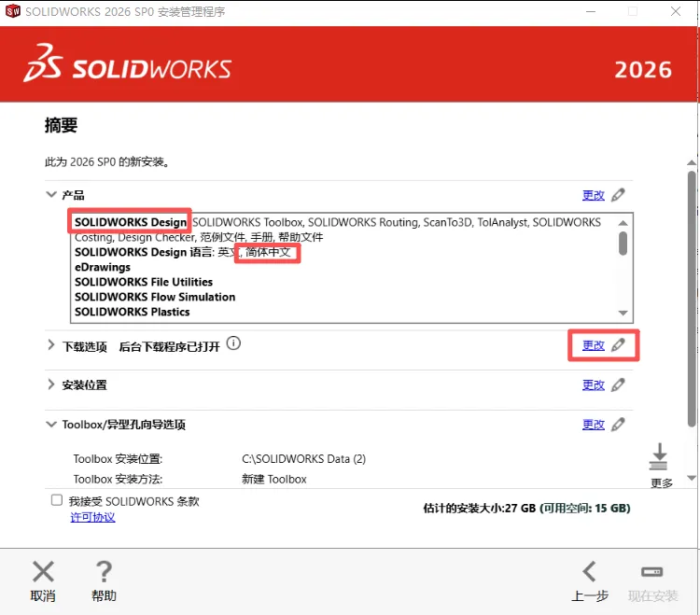Close the installation manager window

(x=676, y=11)
